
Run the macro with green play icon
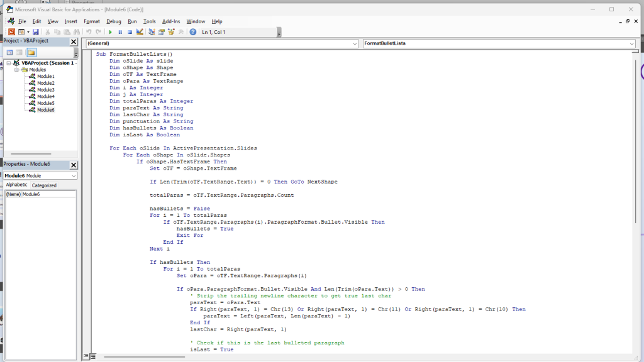(110, 32)
